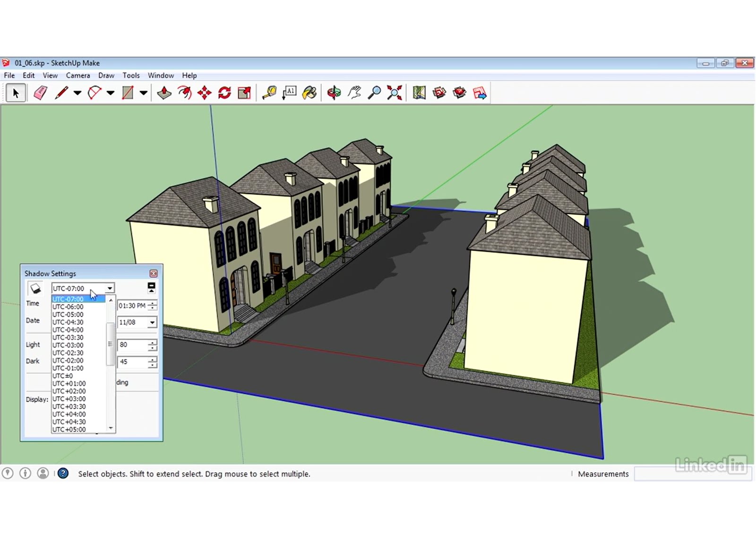Activate the Pan hand tool
Image resolution: width=756 pixels, height=534 pixels.
point(354,93)
